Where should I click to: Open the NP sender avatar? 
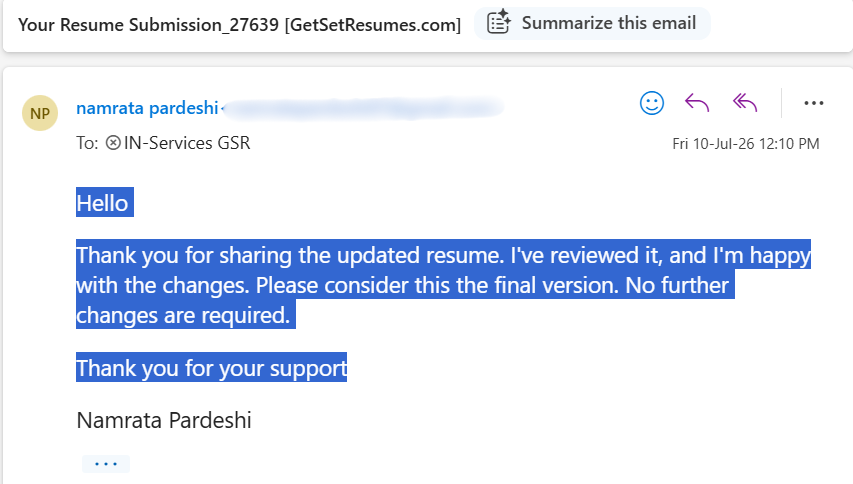[x=40, y=113]
